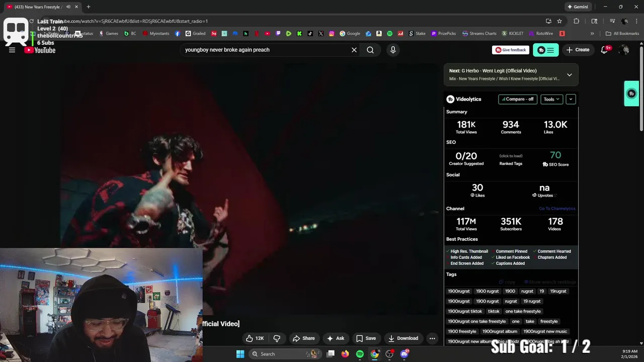This screenshot has height=362, width=644.
Task: Click the '1900rugrat new music' tag
Action: 545,331
